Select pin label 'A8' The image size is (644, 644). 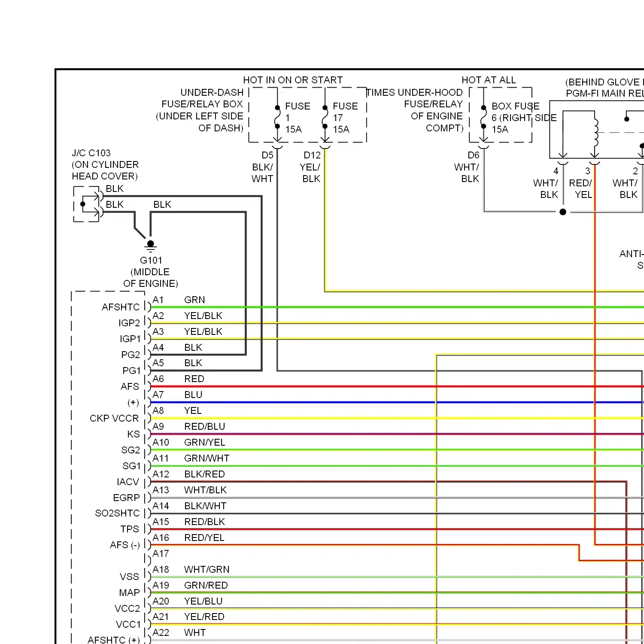pos(158,410)
